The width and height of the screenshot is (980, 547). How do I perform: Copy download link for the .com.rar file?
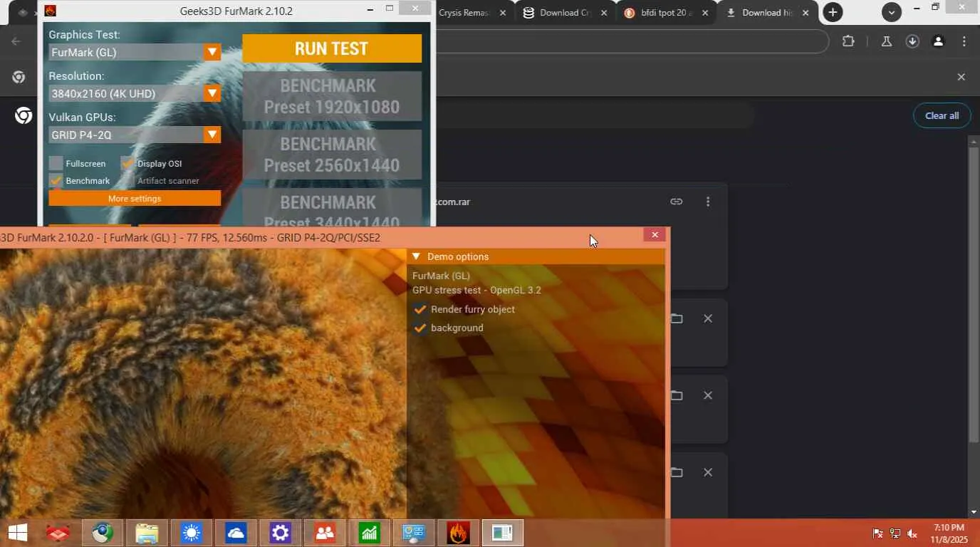677,202
